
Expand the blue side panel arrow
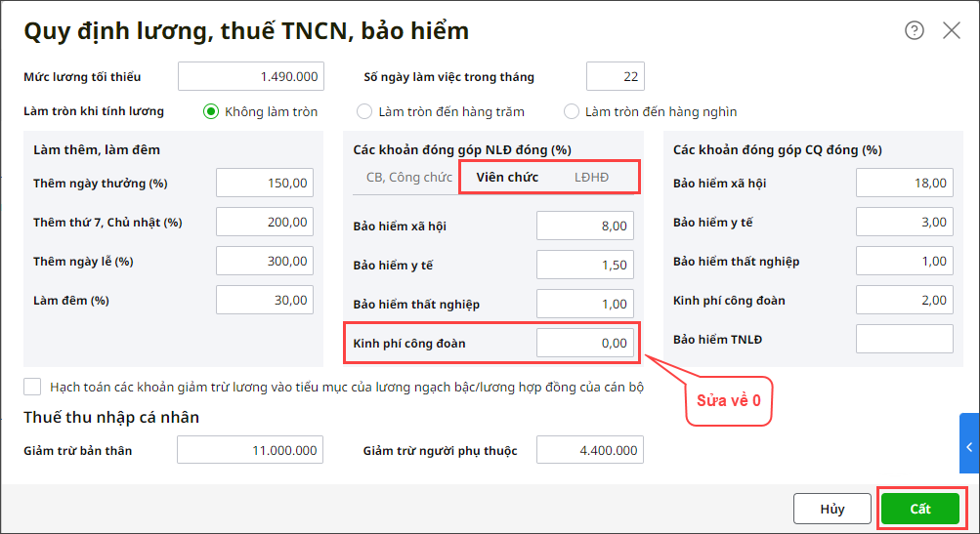969,447
